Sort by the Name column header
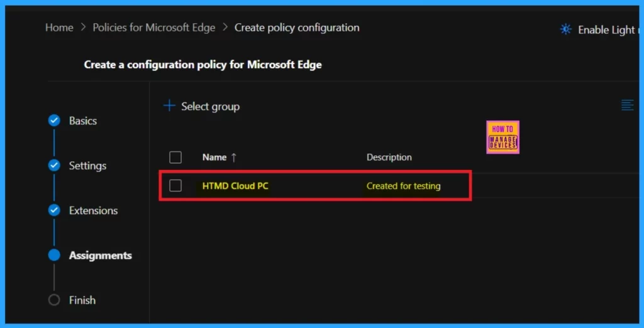Viewport: 644px width, 328px height. [x=214, y=157]
